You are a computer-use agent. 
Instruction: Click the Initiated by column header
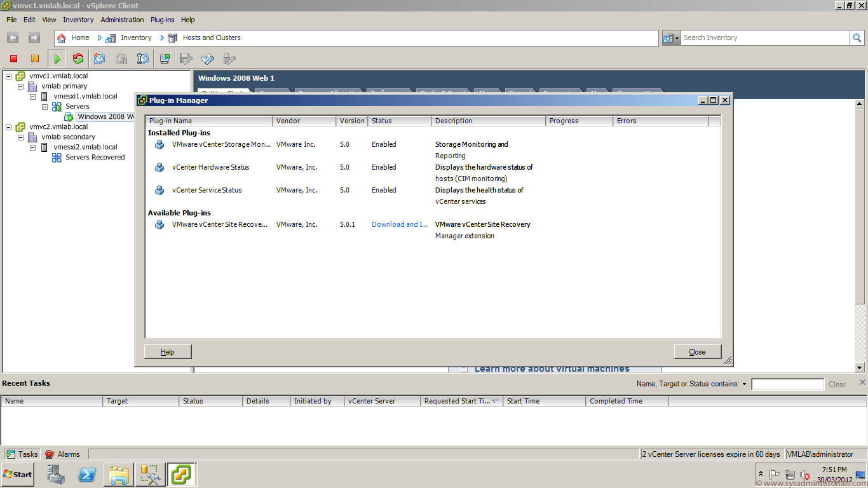[x=317, y=402]
